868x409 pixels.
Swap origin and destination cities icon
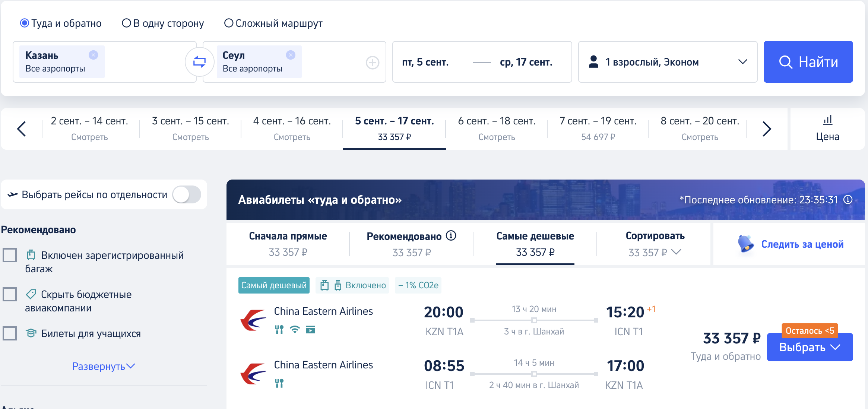(199, 62)
